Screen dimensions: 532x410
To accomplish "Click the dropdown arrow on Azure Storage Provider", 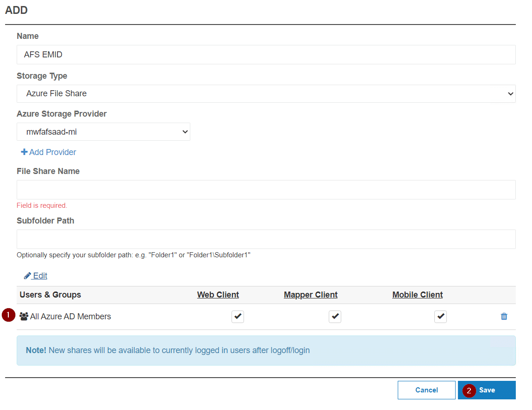I will 184,131.
